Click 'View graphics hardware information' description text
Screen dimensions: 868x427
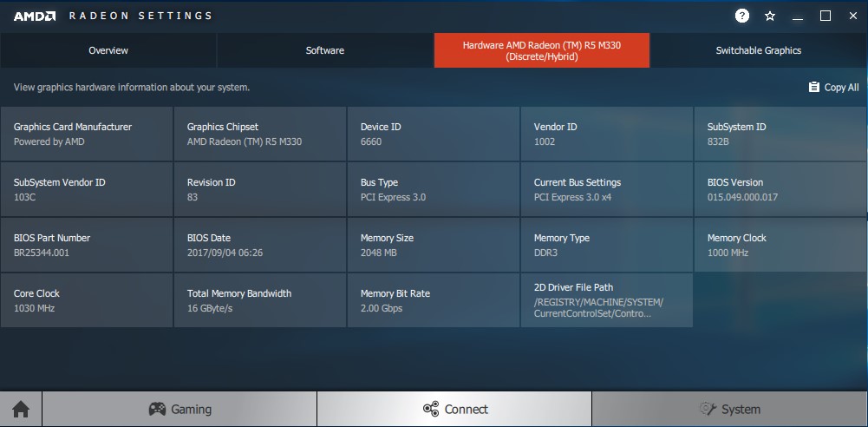[132, 88]
